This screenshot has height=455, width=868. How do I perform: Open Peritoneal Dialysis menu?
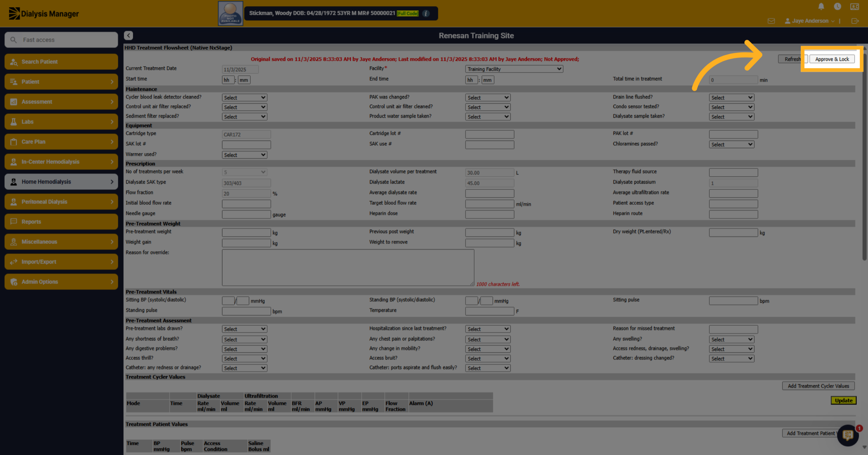pyautogui.click(x=61, y=202)
